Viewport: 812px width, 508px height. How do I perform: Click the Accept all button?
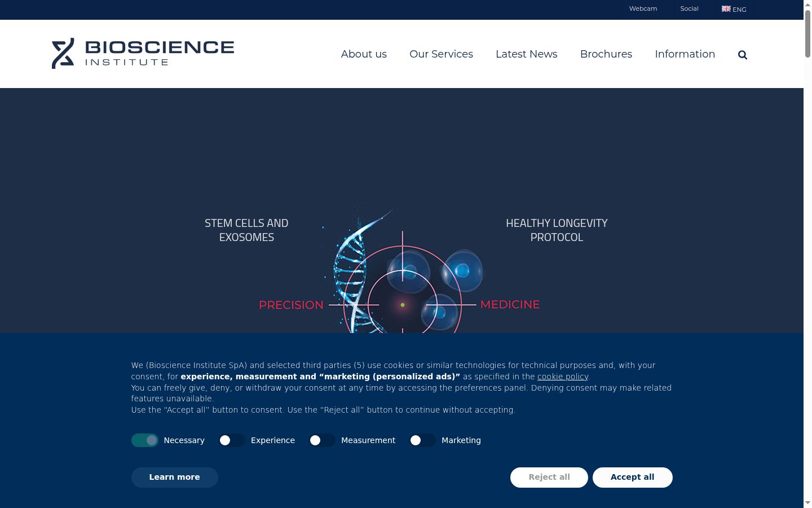pyautogui.click(x=633, y=478)
